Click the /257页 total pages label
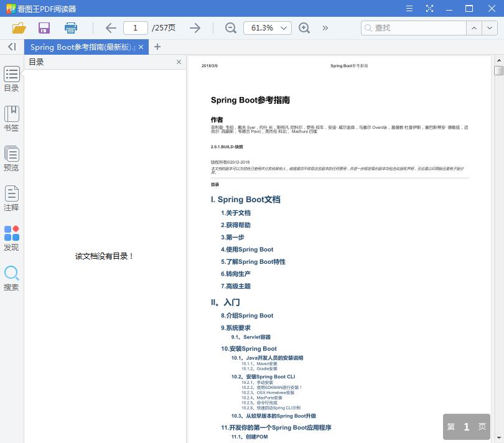The width and height of the screenshot is (504, 443). coord(164,28)
